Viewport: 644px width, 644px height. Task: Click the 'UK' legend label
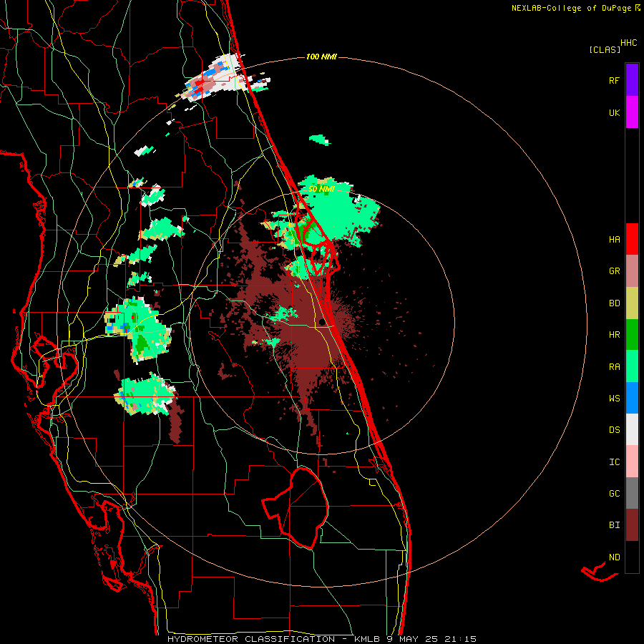point(614,112)
